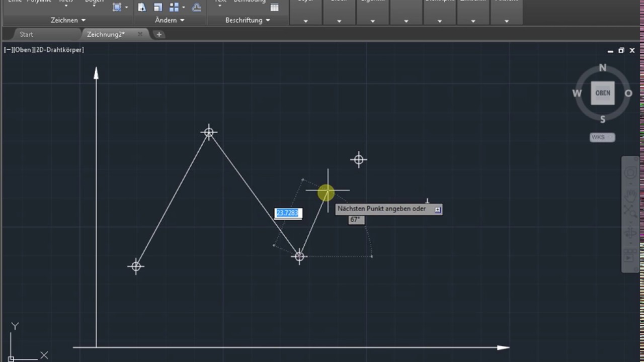Viewport: 644px width, 362px height.
Task: Open ShowMotion from navigation bar
Action: tap(630, 256)
